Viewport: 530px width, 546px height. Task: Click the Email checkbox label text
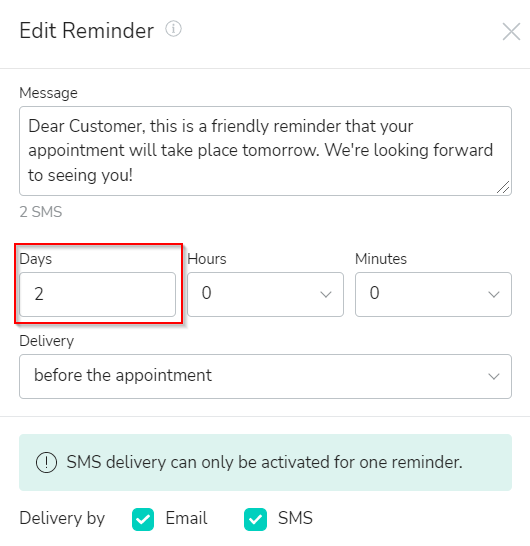pyautogui.click(x=186, y=518)
